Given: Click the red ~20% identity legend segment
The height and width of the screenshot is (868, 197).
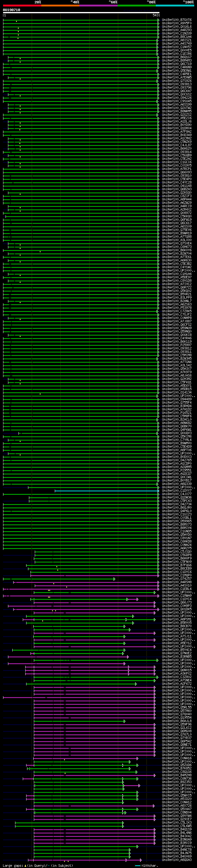Looking at the screenshot, I should 22,6.
